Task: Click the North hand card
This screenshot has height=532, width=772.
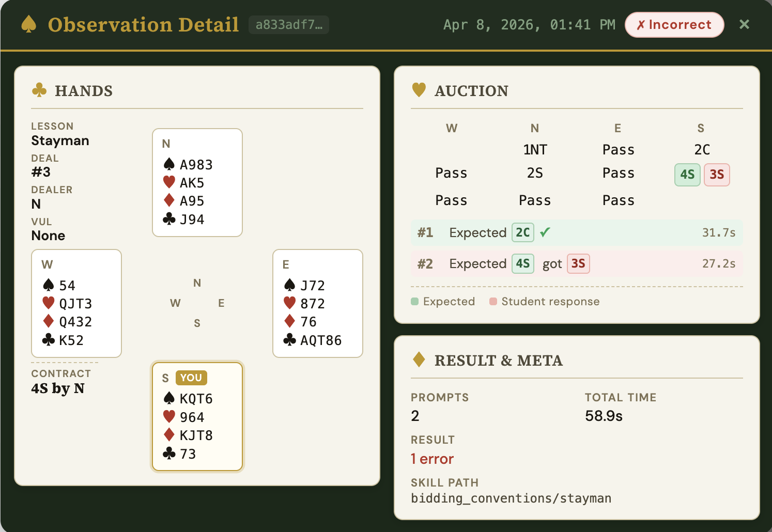Action: (197, 182)
